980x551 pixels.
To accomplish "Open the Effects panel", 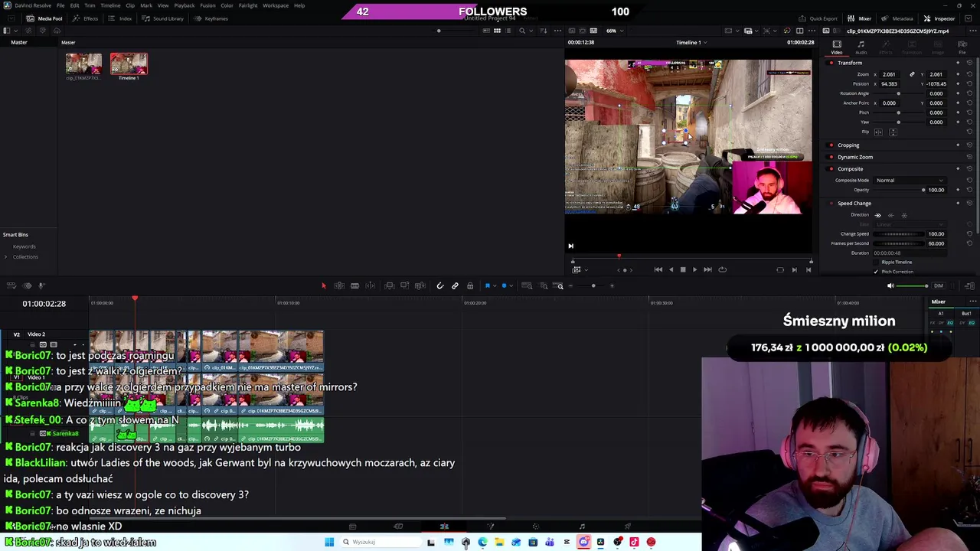I will coord(86,18).
